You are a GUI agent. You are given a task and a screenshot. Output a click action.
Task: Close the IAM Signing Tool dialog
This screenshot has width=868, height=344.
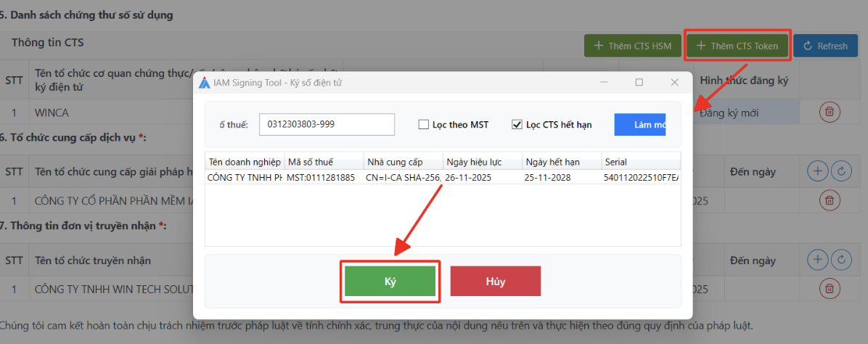pos(674,82)
